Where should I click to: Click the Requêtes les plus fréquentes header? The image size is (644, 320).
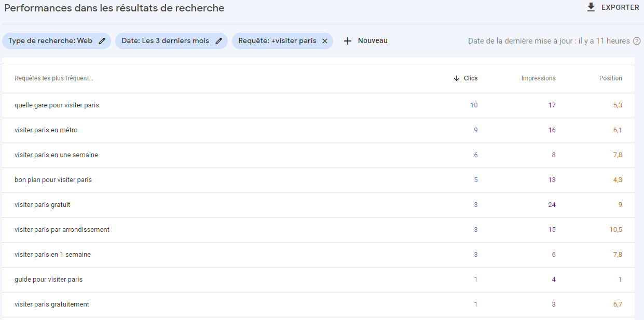[x=54, y=78]
